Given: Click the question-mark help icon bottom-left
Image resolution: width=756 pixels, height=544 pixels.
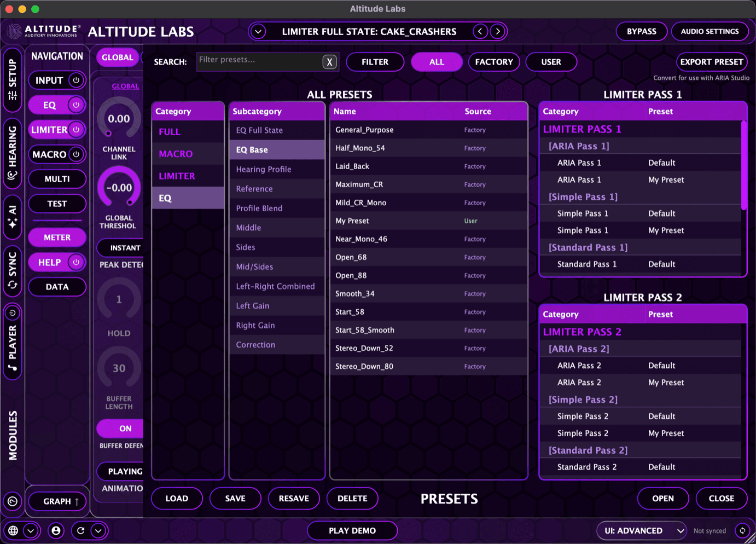Looking at the screenshot, I should click(x=12, y=501).
